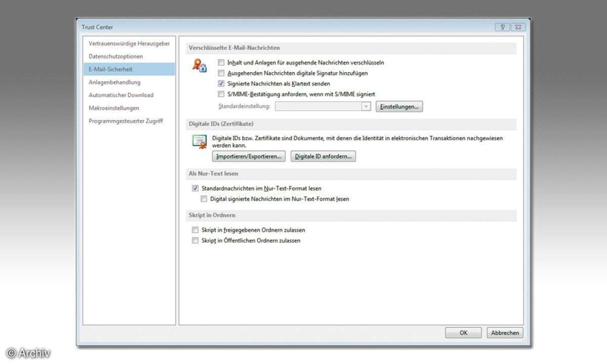
Task: Uncheck Standardnachrichten im Nur-Text-Format lesen
Action: (195, 188)
